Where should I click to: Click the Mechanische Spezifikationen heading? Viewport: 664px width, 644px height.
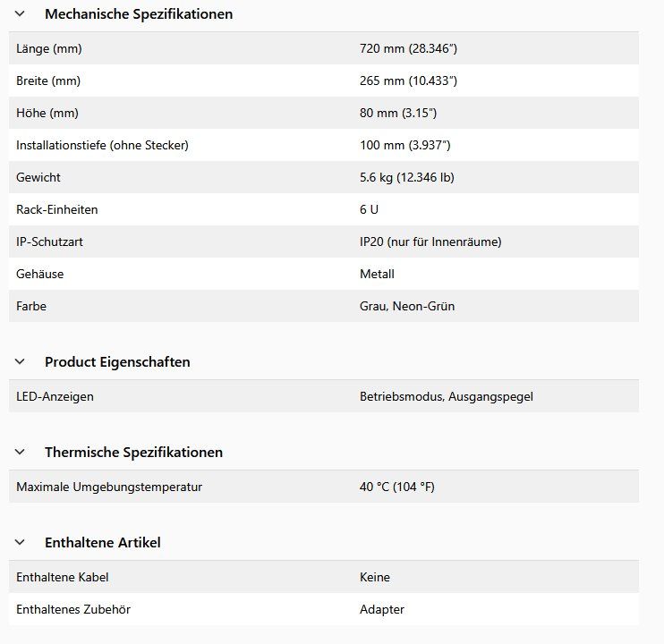click(x=139, y=14)
